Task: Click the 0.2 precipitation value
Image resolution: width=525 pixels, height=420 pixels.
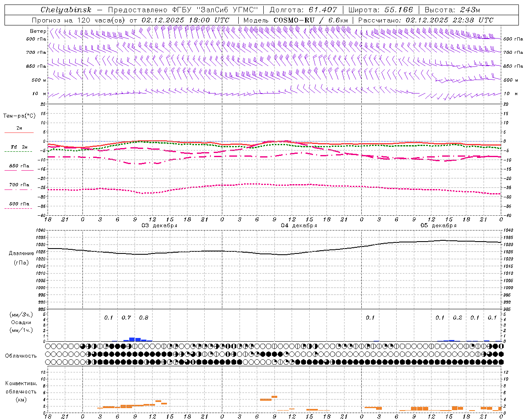Action: point(457,317)
